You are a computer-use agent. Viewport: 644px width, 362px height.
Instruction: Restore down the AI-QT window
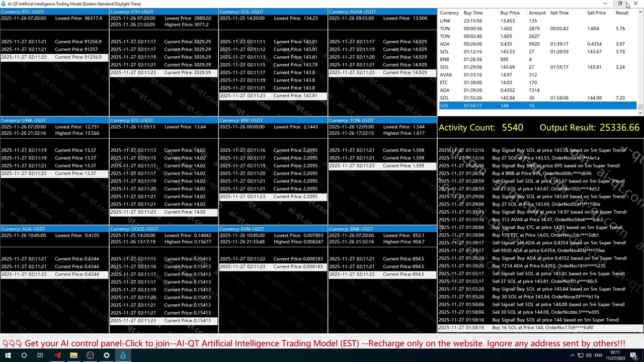tap(620, 4)
